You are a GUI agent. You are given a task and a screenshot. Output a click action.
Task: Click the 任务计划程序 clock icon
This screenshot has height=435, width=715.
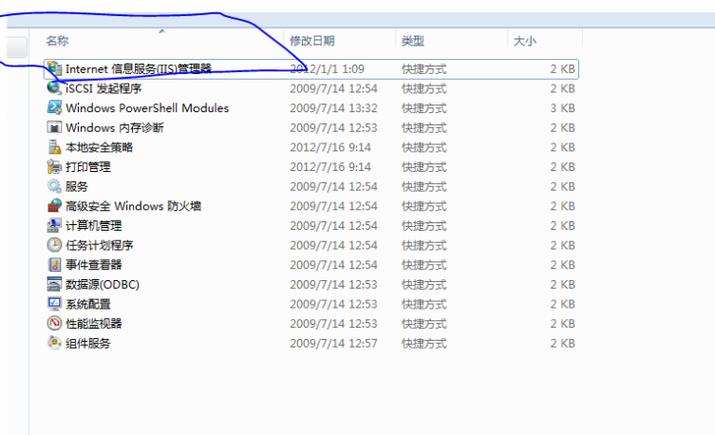click(x=54, y=245)
